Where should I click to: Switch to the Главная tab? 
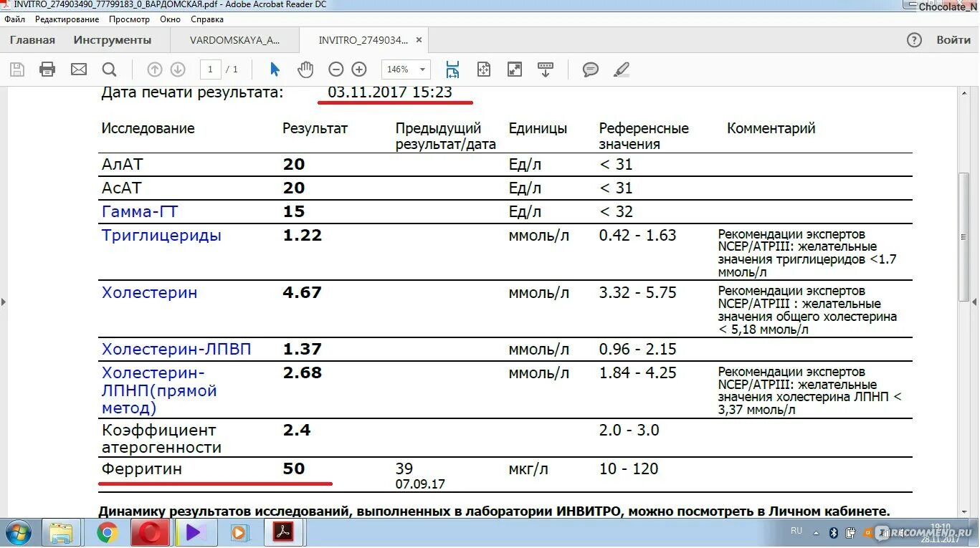pyautogui.click(x=32, y=40)
